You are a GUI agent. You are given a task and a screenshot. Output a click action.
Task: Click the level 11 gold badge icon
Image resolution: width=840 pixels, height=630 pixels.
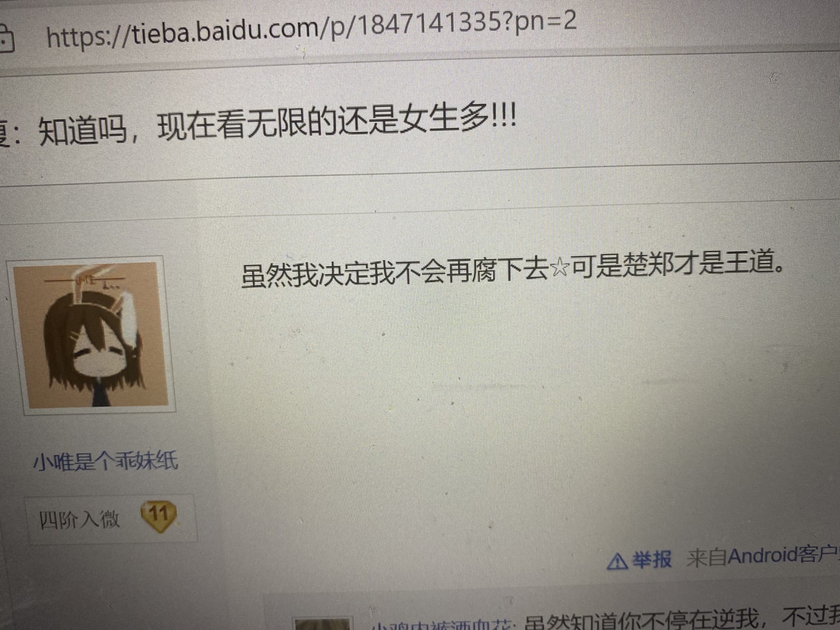pyautogui.click(x=159, y=516)
